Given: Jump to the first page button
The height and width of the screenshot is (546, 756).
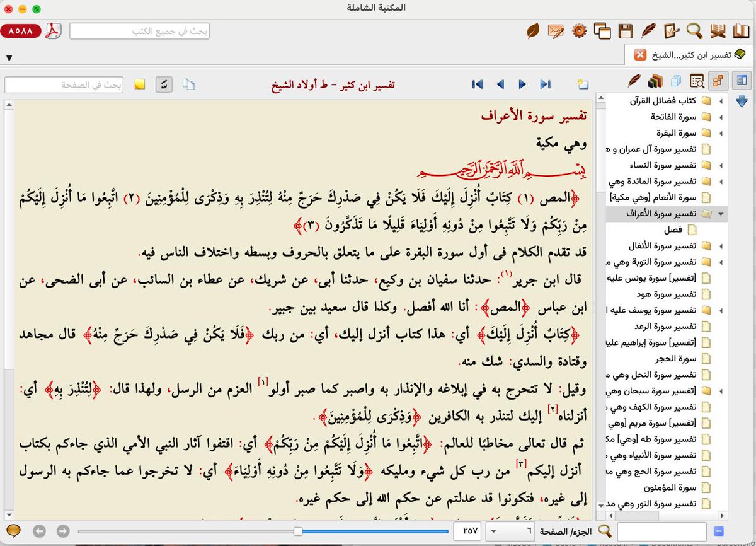Looking at the screenshot, I should tap(477, 84).
